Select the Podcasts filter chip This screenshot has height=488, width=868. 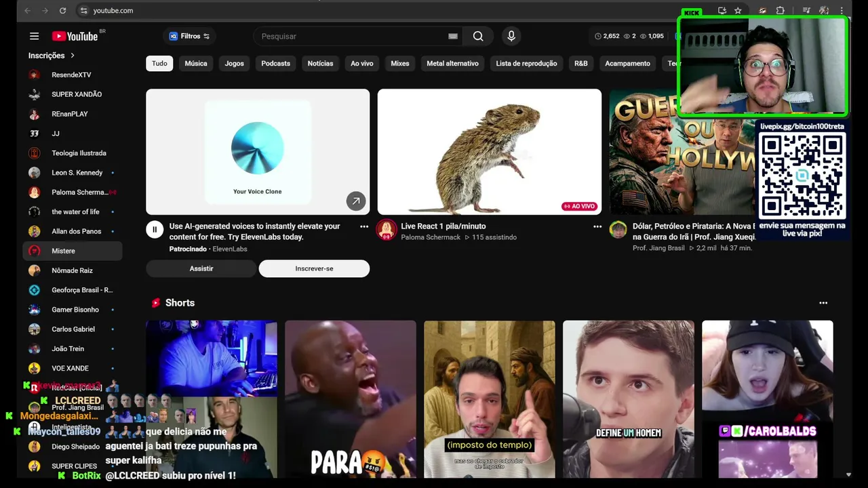(x=276, y=64)
